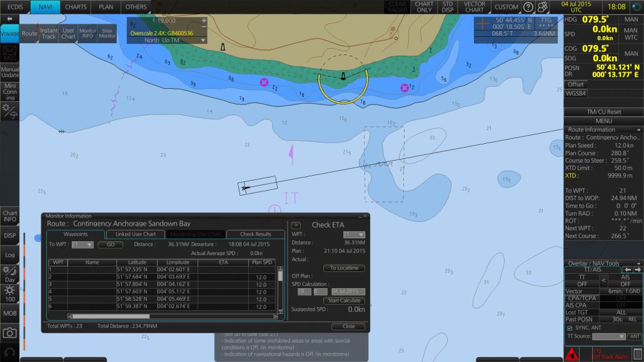Click the To Localtime button

[x=344, y=268]
